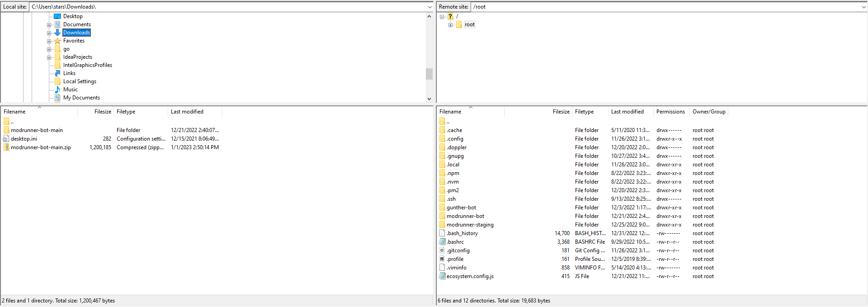Viewport: 868px width, 307px height.
Task: Collapse the remote / tree node
Action: tap(442, 17)
